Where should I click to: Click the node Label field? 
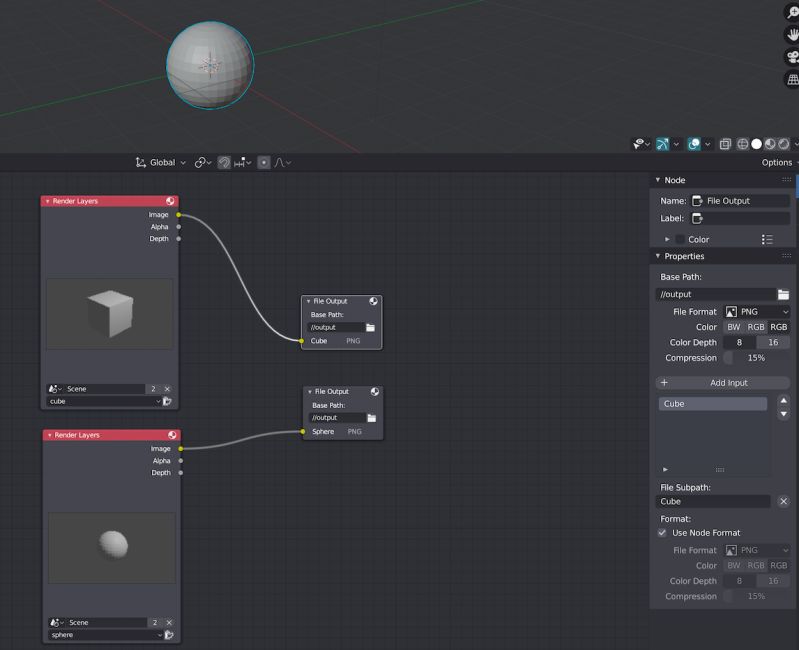click(x=740, y=219)
